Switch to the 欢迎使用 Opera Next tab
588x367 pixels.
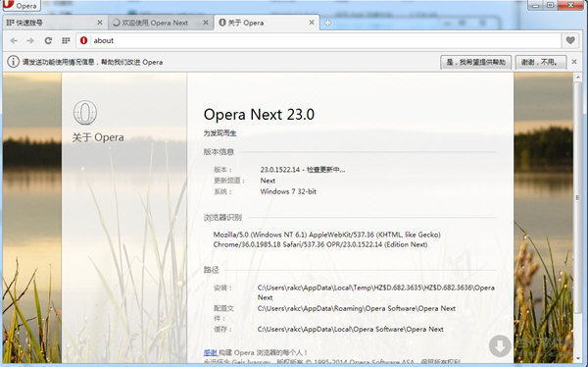pos(161,23)
